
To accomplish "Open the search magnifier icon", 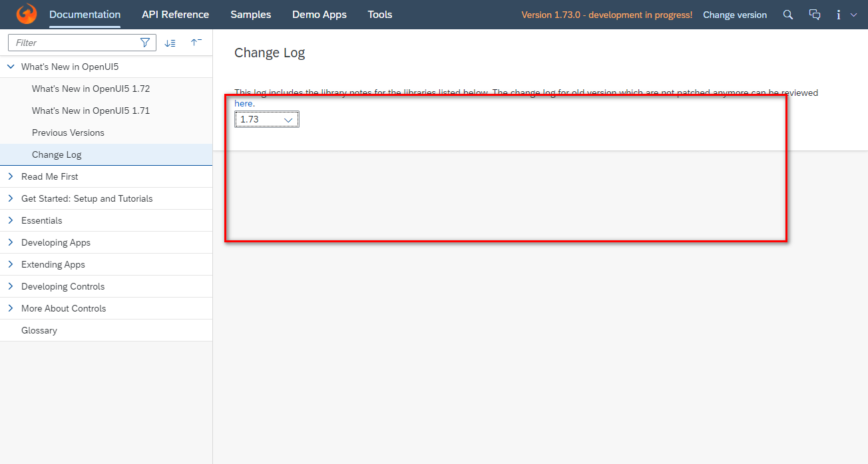I will pos(788,15).
